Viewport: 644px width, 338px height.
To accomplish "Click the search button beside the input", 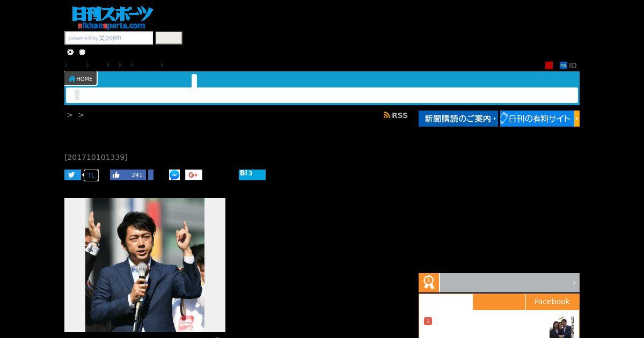I will point(169,38).
